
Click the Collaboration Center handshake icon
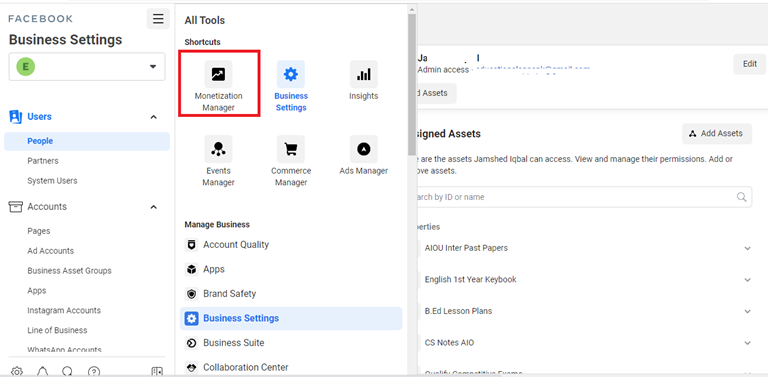pyautogui.click(x=192, y=367)
